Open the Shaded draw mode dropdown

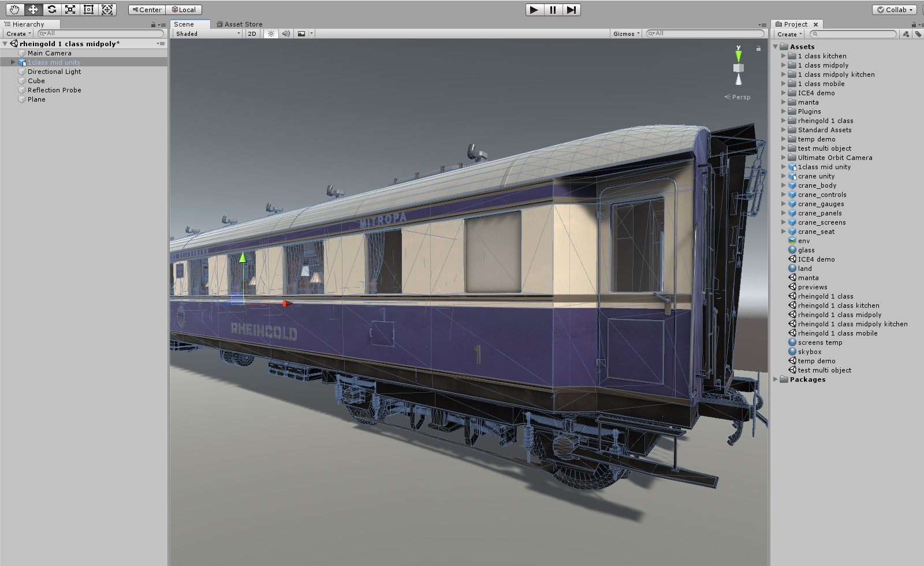(x=208, y=33)
